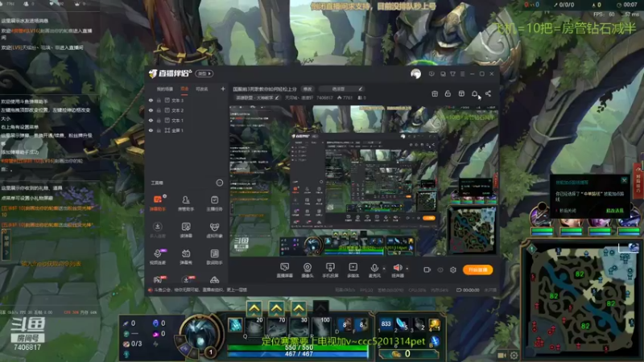
Task: Open the 房管助手 room manager tool
Action: coord(186,203)
